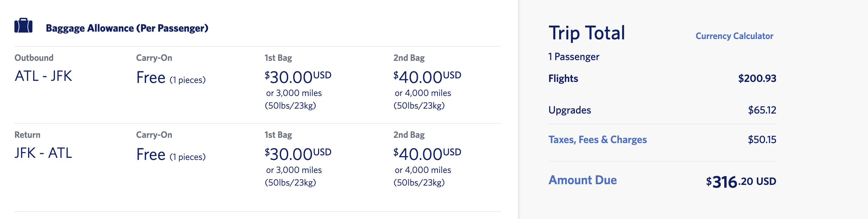Click the Baggage Allowance (Per Passenger) heading
Viewport: 868px width, 219px height.
tap(127, 28)
